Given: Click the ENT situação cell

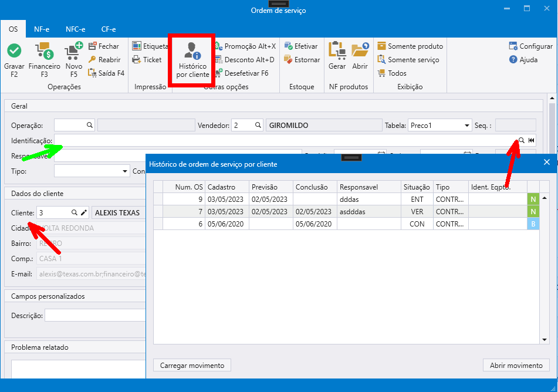Looking at the screenshot, I should click(417, 200).
